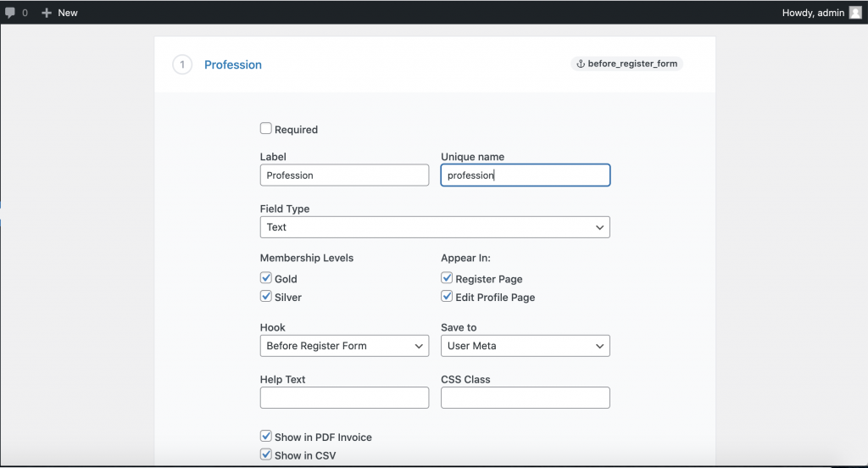Click the Help Text input field

[344, 398]
